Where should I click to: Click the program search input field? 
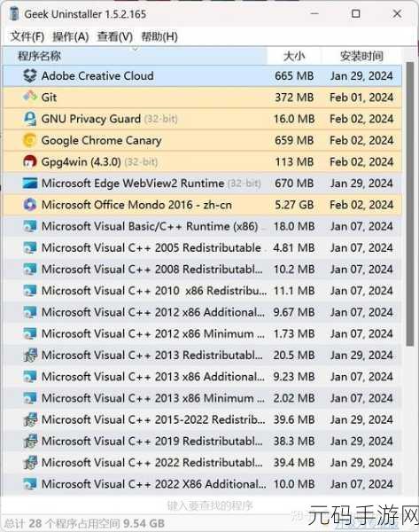click(209, 505)
